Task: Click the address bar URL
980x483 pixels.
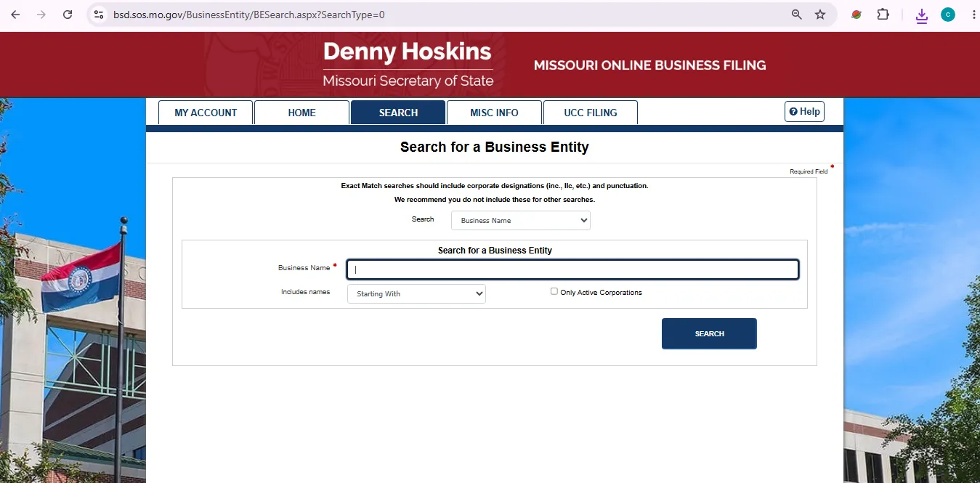Action: [x=249, y=15]
